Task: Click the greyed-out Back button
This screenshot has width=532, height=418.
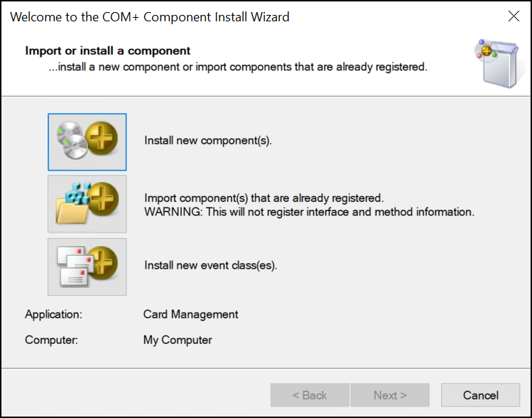Action: tap(310, 395)
